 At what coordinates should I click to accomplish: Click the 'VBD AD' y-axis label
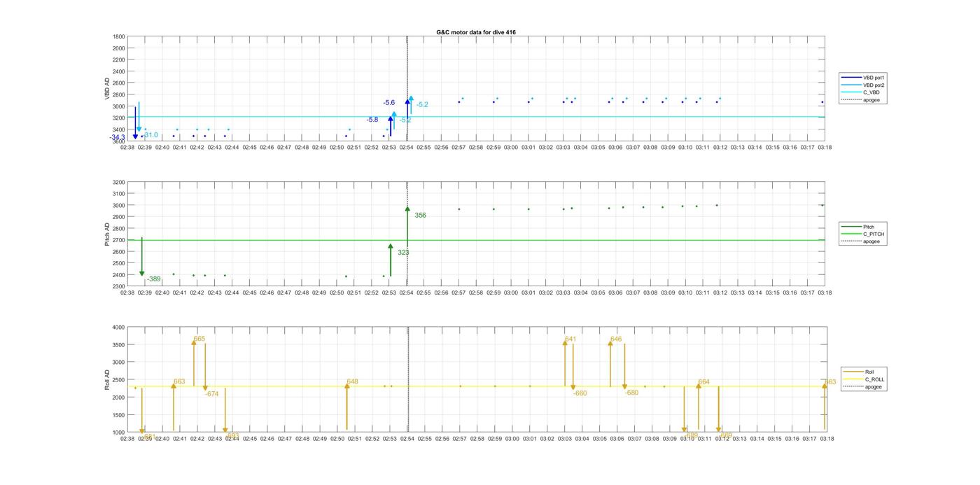[107, 89]
